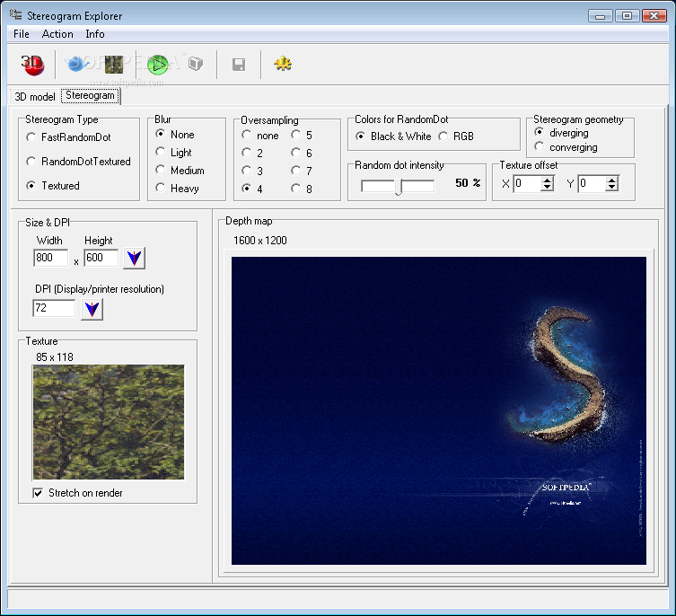Screen dimensions: 676x616
Task: Open size presets arrow next to Height
Action: pos(134,259)
